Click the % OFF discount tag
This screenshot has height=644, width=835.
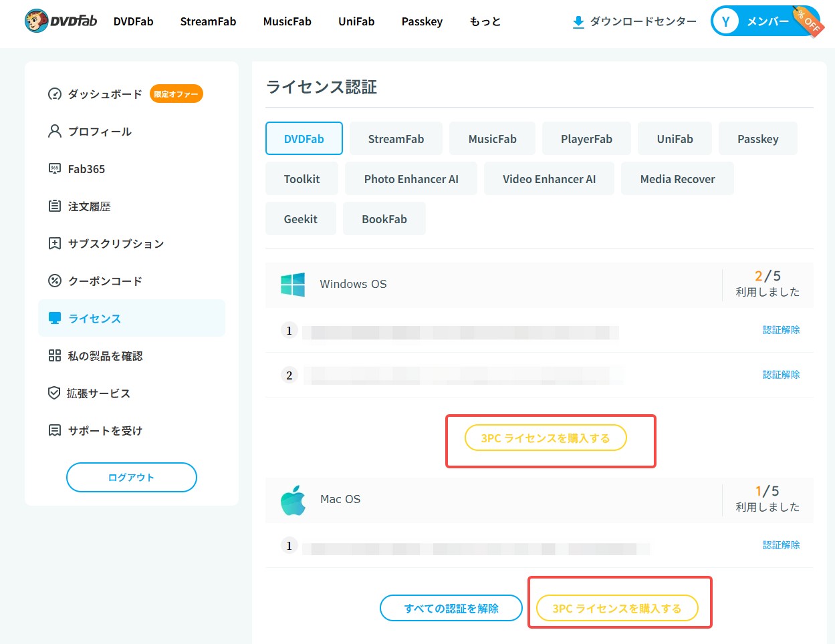808,21
